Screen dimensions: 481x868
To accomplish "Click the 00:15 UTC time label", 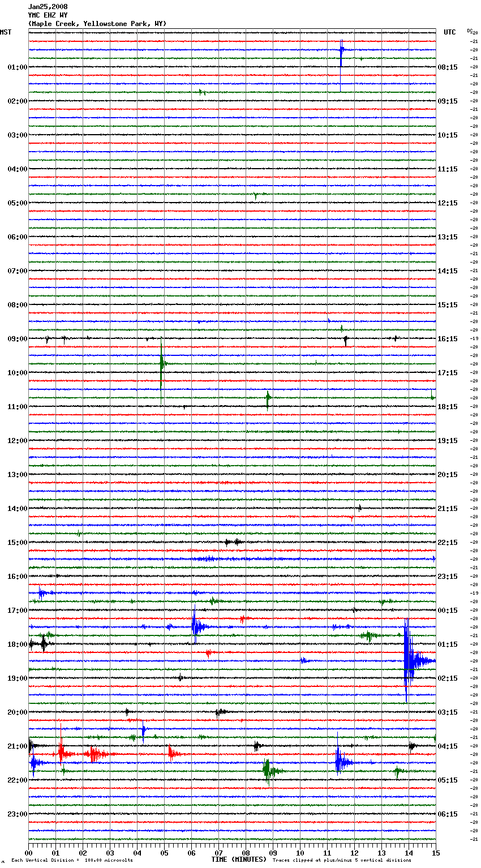I will coord(448,611).
